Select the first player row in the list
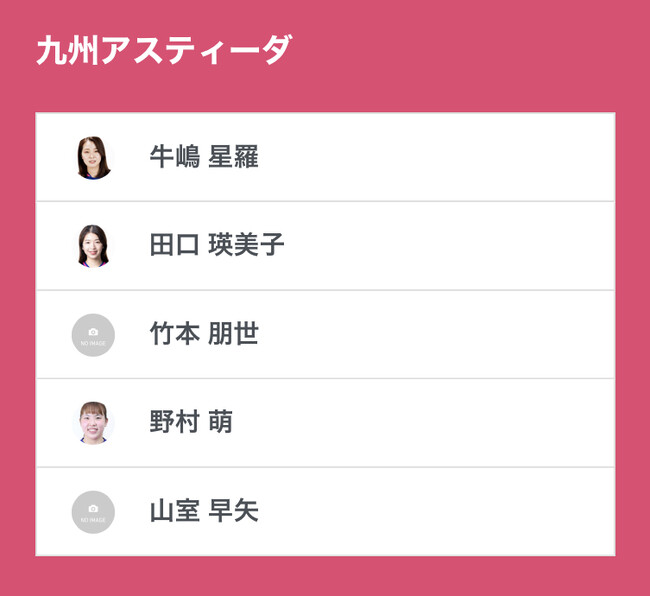The image size is (650, 596). (400, 157)
